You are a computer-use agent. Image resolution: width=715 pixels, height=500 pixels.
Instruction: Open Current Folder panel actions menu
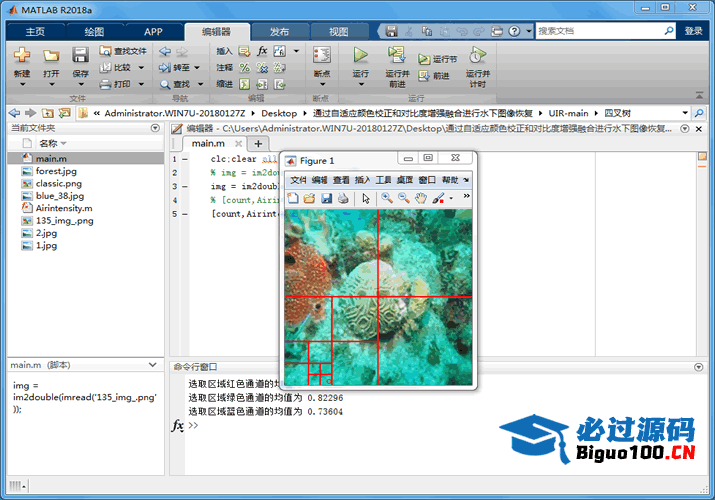tap(155, 128)
